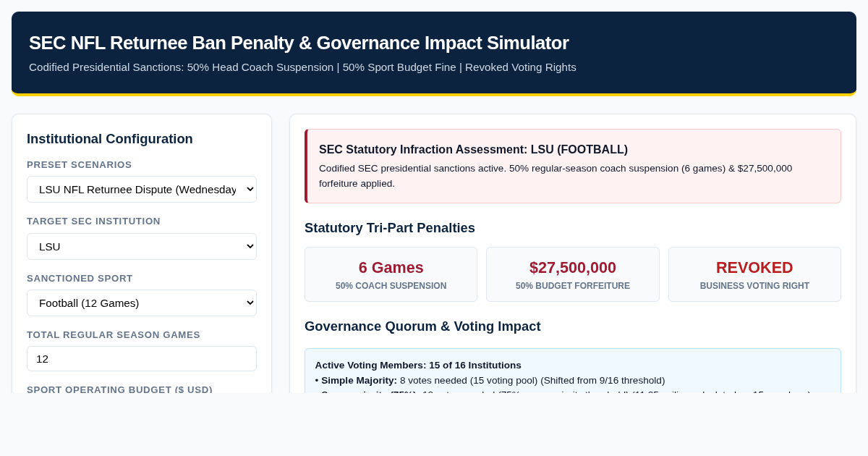
Task: Click the 6 Games coach suspension card
Action: (x=391, y=274)
